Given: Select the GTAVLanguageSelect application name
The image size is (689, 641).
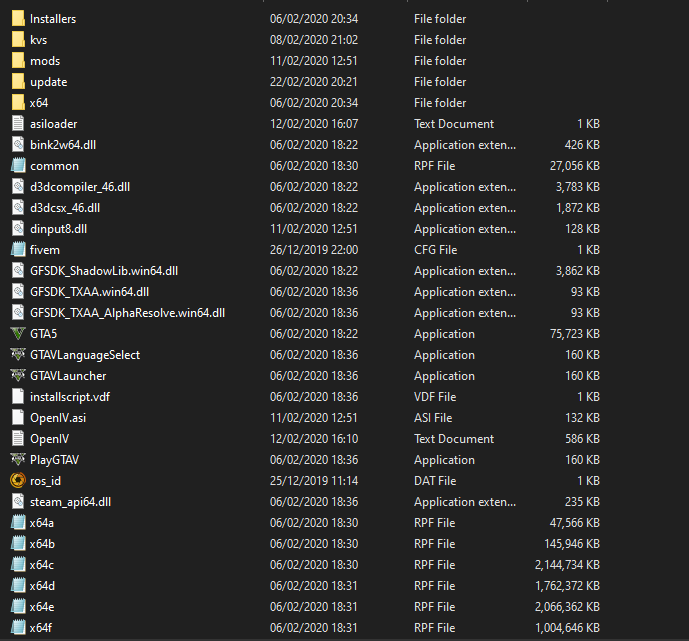Looking at the screenshot, I should [x=85, y=355].
